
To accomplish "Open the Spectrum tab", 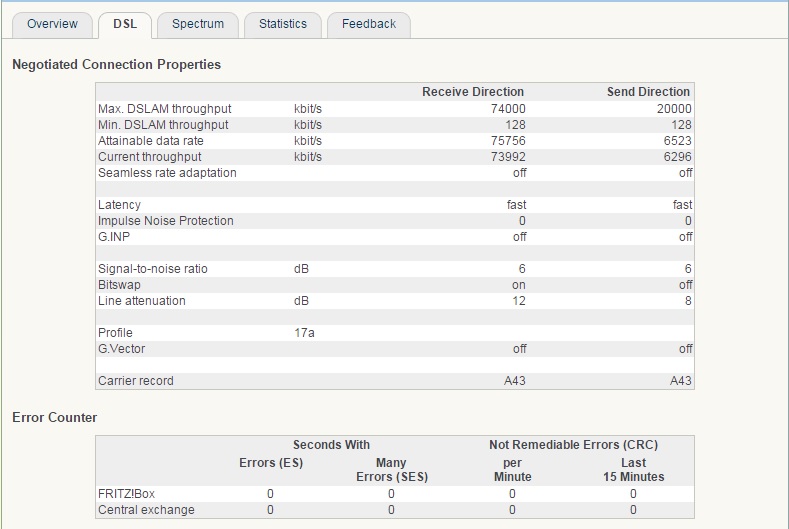I will (x=198, y=24).
